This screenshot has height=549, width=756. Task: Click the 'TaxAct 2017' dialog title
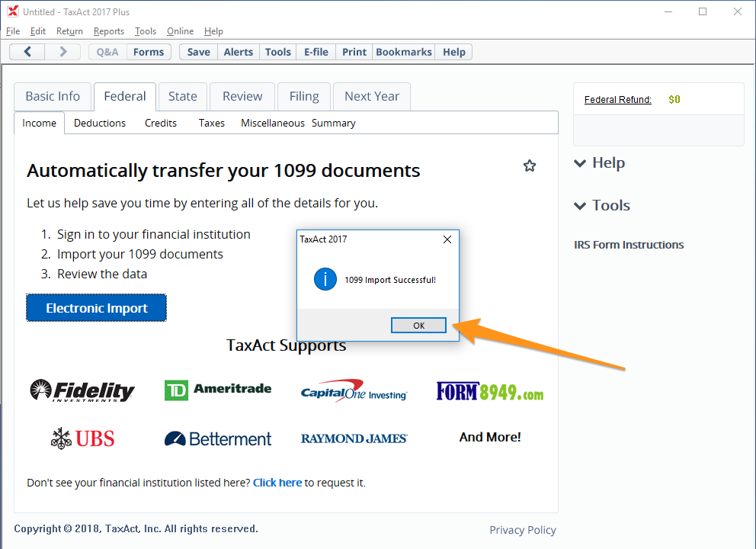(323, 239)
